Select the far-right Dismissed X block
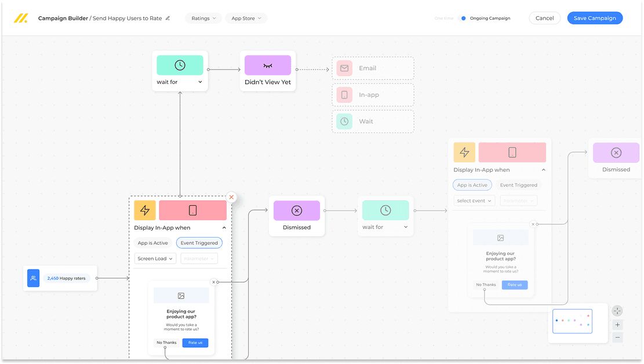 coord(616,153)
